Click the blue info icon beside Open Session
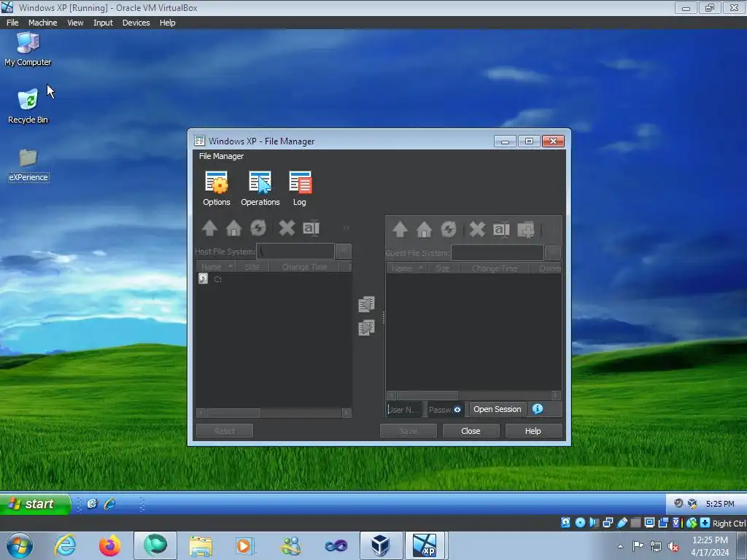 coord(538,408)
